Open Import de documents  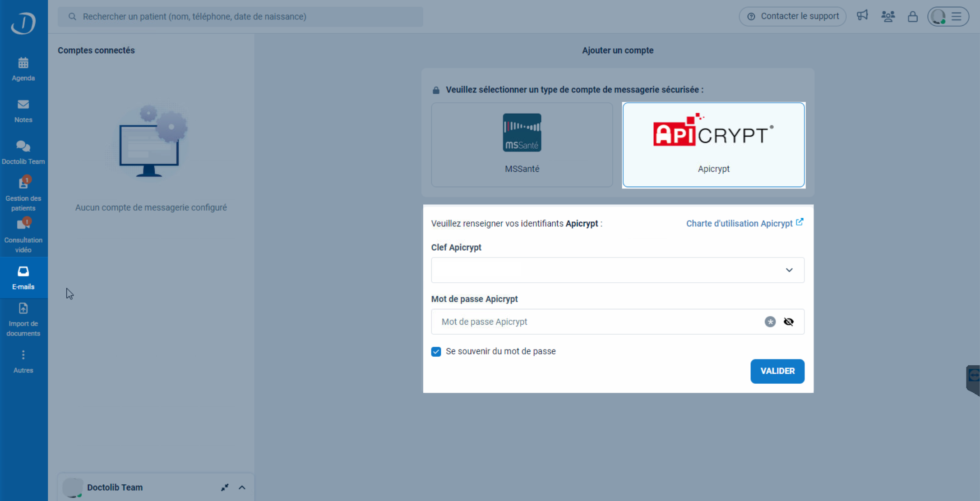(23, 319)
